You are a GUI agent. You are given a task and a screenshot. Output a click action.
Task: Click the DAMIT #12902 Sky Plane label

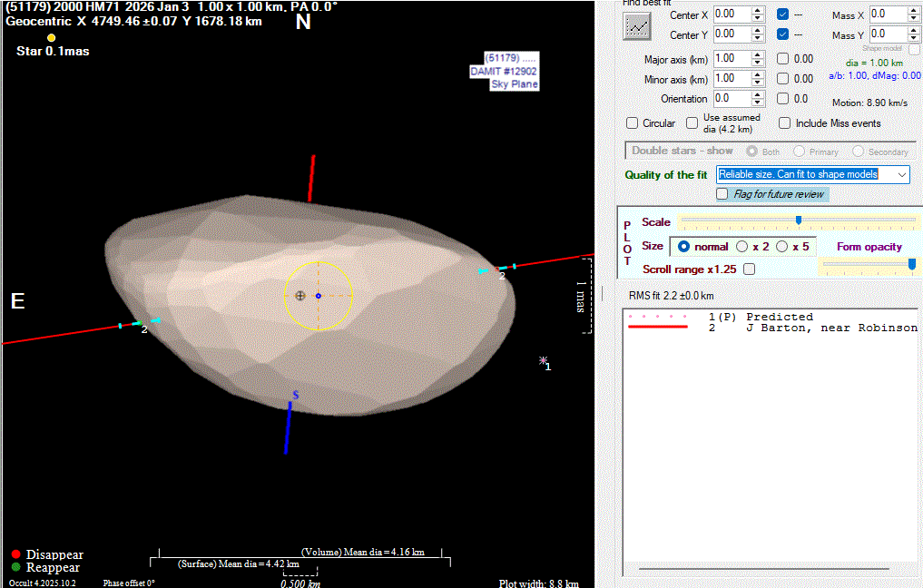coord(504,71)
